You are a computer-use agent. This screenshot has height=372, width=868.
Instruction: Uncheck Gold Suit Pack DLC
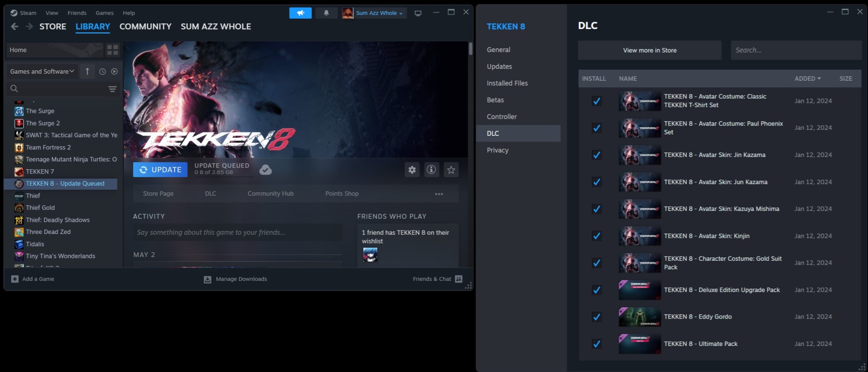pos(597,263)
